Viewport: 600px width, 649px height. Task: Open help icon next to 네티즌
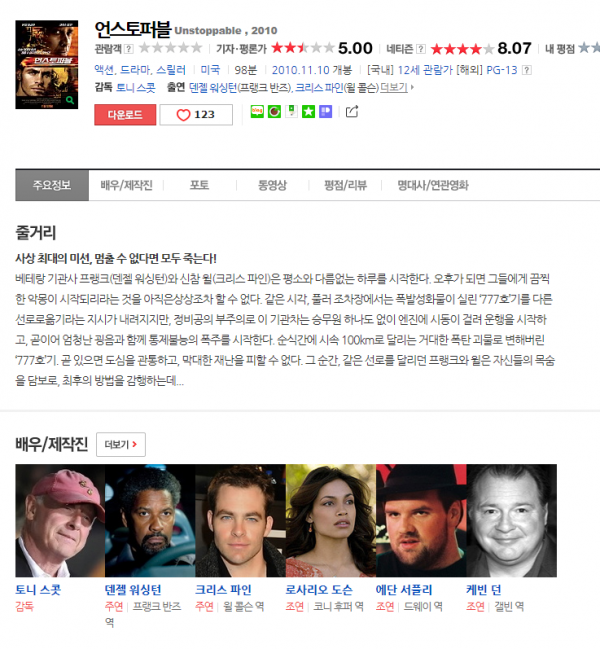[420, 49]
